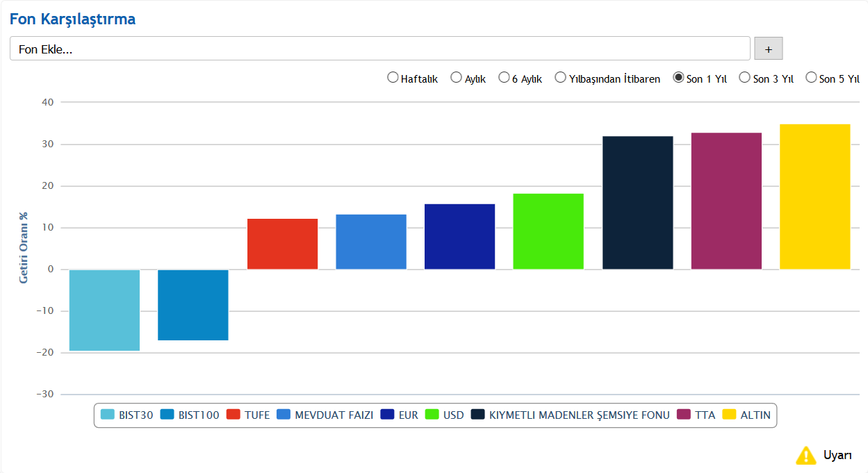Add fund with the plus button
The width and height of the screenshot is (868, 473).
pos(769,49)
